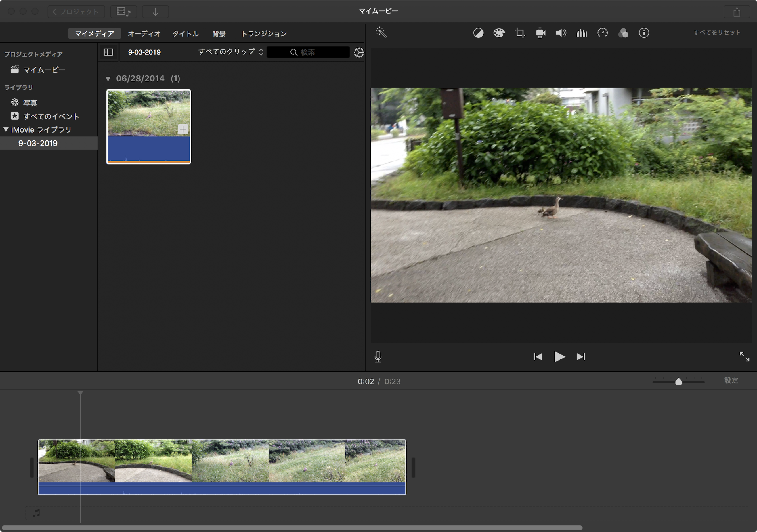Screen dimensions: 757x532
Task: Open the color balance tool
Action: (478, 33)
